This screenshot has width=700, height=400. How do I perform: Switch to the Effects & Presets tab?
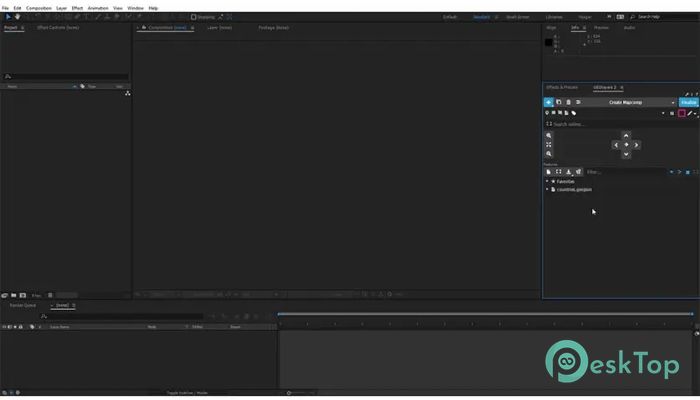562,88
